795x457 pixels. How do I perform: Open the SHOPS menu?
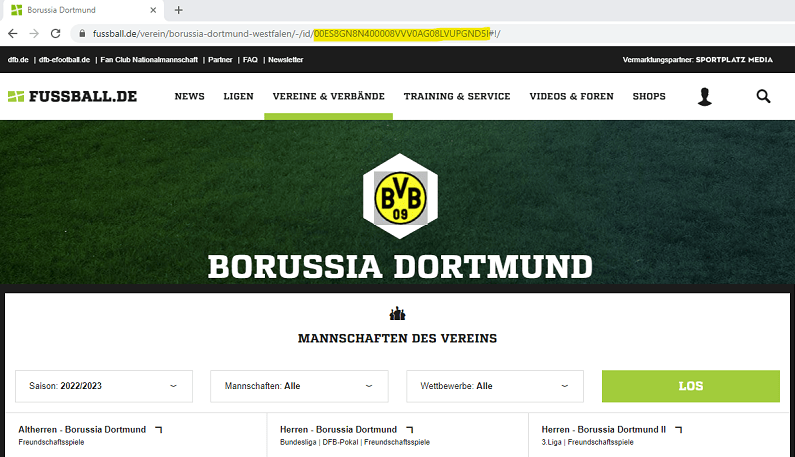[x=649, y=96]
